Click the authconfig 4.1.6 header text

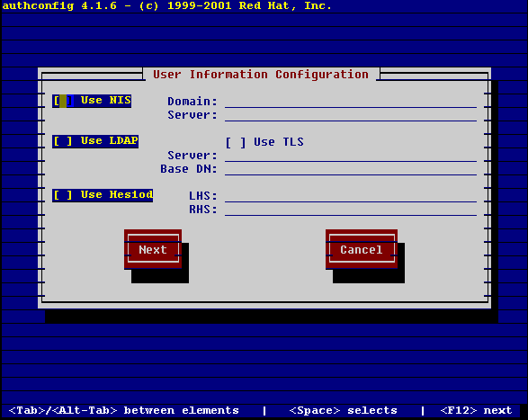[x=166, y=5]
